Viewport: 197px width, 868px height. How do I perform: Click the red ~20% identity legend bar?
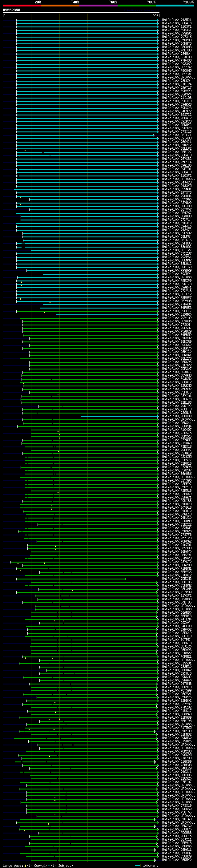[x=22, y=6]
